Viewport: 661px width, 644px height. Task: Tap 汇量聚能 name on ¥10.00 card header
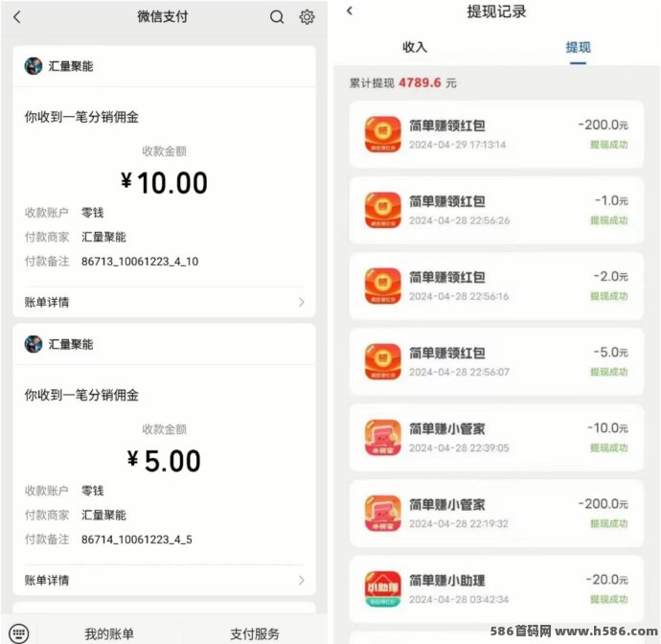point(71,66)
